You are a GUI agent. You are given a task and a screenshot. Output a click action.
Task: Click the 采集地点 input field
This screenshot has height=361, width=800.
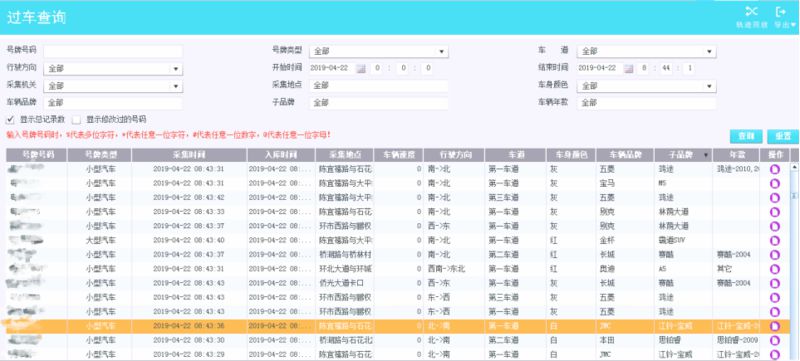(x=379, y=86)
